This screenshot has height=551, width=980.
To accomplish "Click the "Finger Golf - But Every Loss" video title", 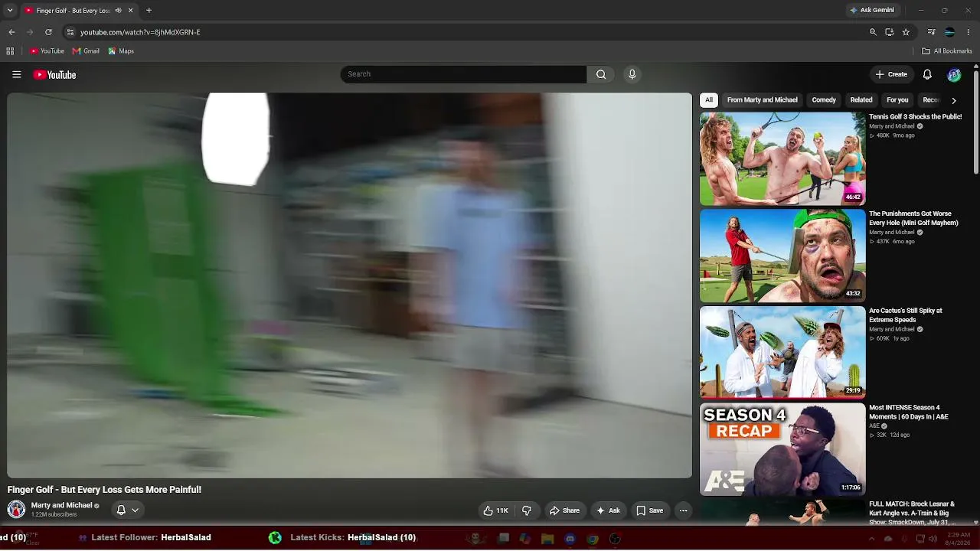I will tap(104, 490).
